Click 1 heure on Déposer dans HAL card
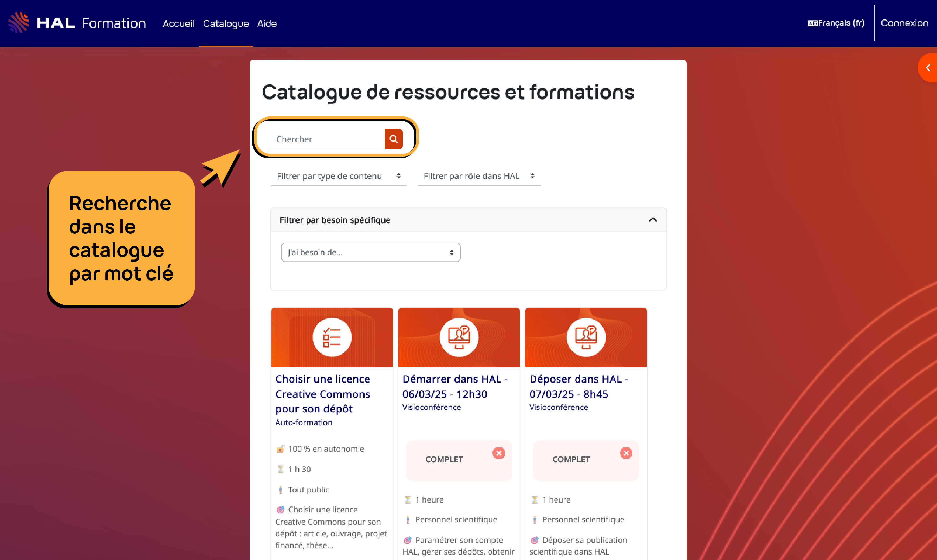The width and height of the screenshot is (937, 560). pyautogui.click(x=556, y=500)
